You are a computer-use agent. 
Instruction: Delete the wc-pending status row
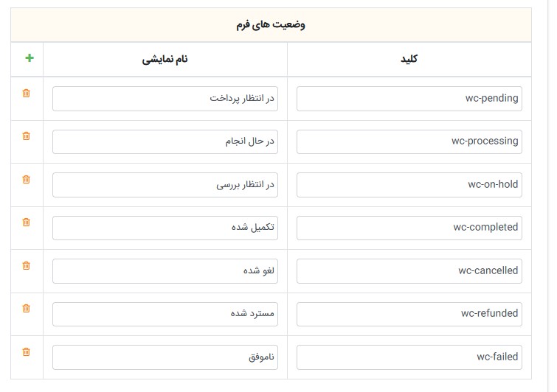(27, 94)
